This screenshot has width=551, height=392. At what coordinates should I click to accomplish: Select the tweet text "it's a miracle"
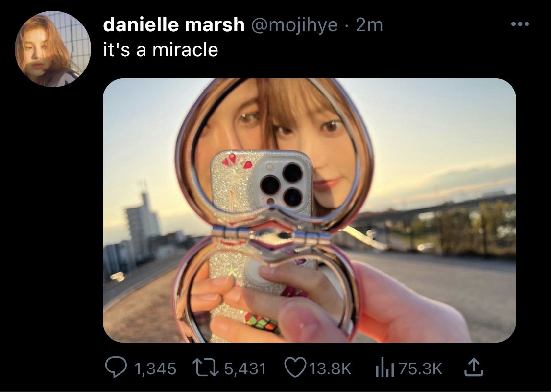(161, 50)
